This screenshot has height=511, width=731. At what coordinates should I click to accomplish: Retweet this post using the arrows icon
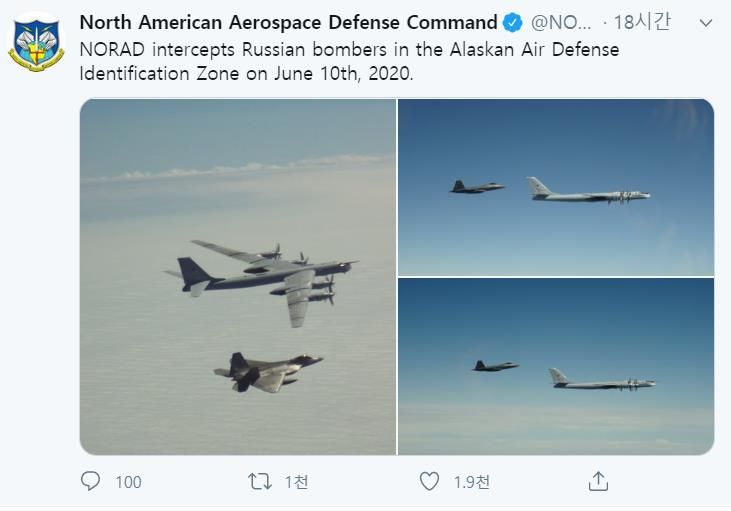click(x=260, y=481)
